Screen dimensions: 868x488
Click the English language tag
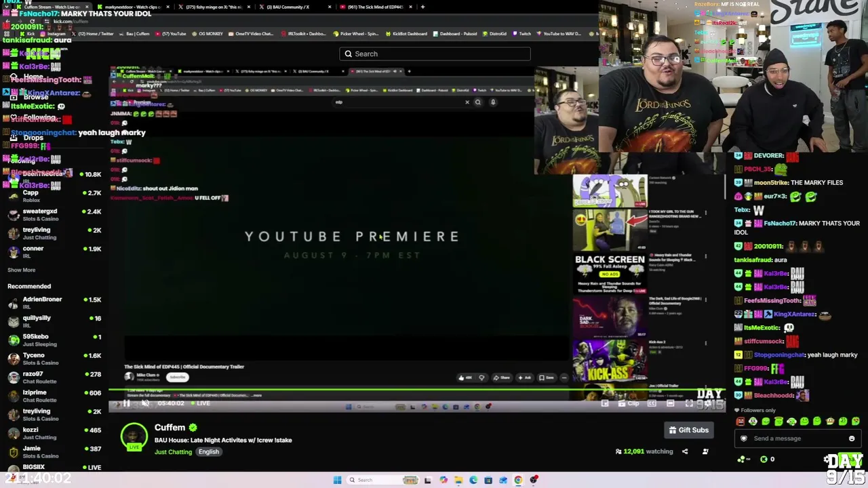209,452
